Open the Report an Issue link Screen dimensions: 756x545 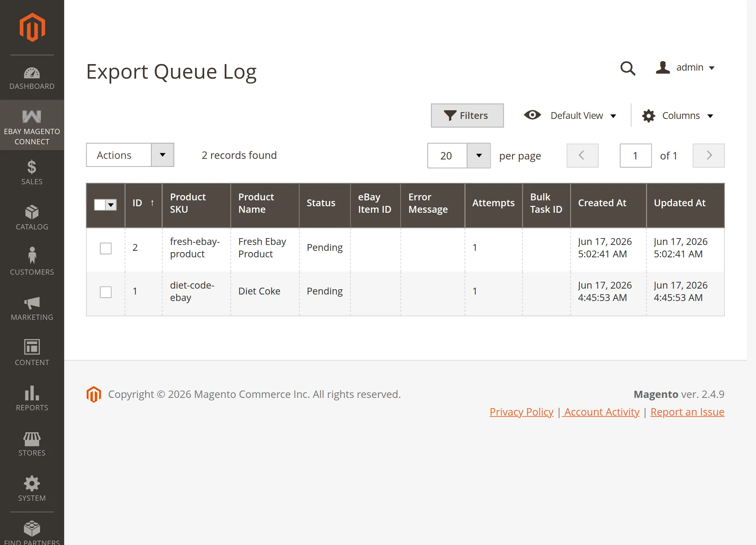pos(687,412)
